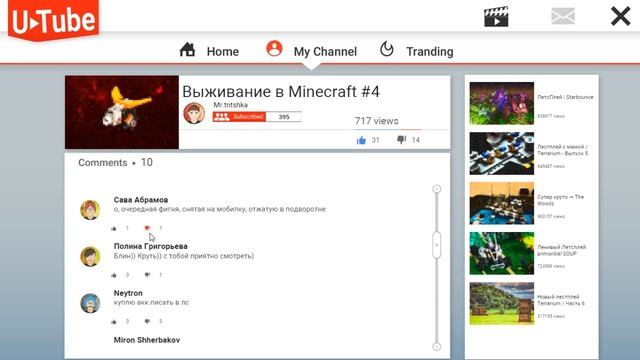The height and width of the screenshot is (360, 640).
Task: Click title Летсплей с мамой Terrarium
Action: (562, 150)
